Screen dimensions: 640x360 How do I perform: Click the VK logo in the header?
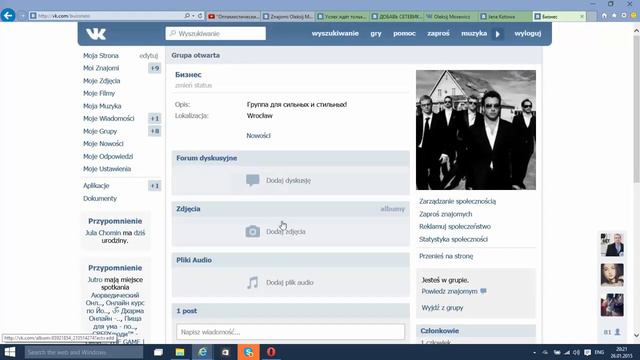click(x=96, y=34)
